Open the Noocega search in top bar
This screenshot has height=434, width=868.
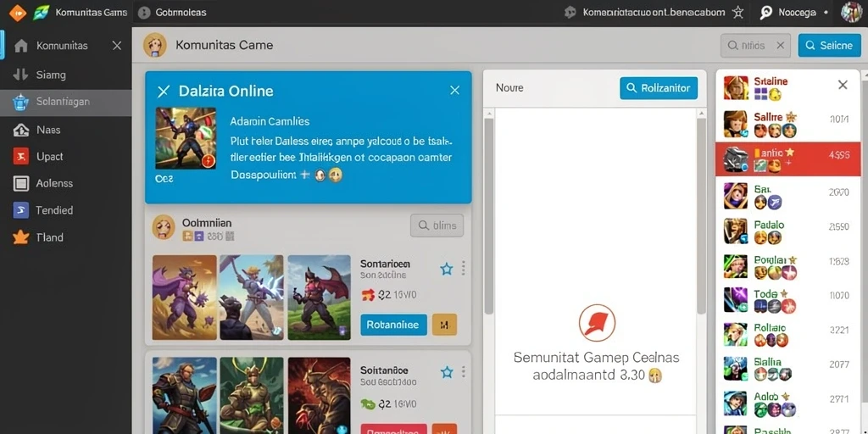(793, 12)
